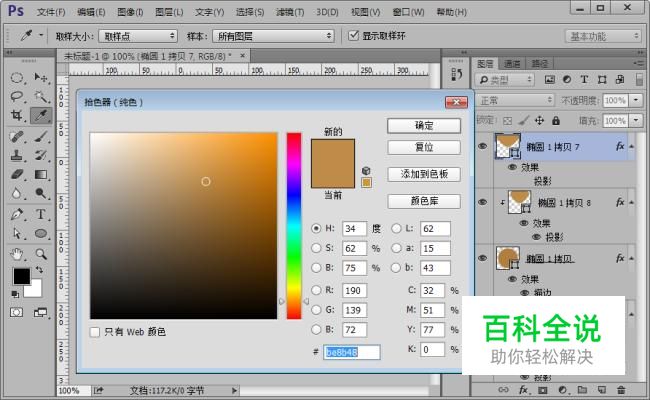The image size is (650, 400).
Task: Hide the 椭圆 1 拷贝 7 layer
Action: (483, 146)
